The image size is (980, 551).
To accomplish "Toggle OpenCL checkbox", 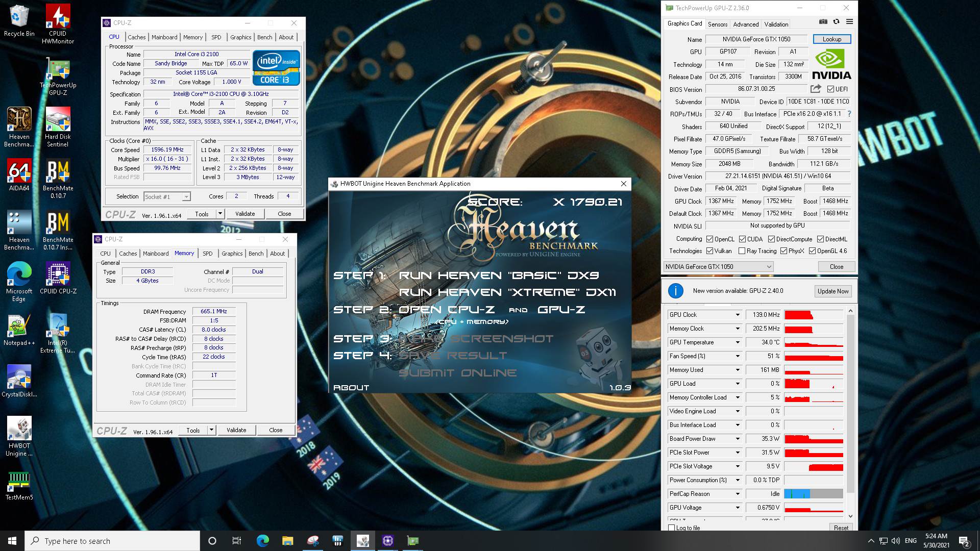I will [x=709, y=239].
